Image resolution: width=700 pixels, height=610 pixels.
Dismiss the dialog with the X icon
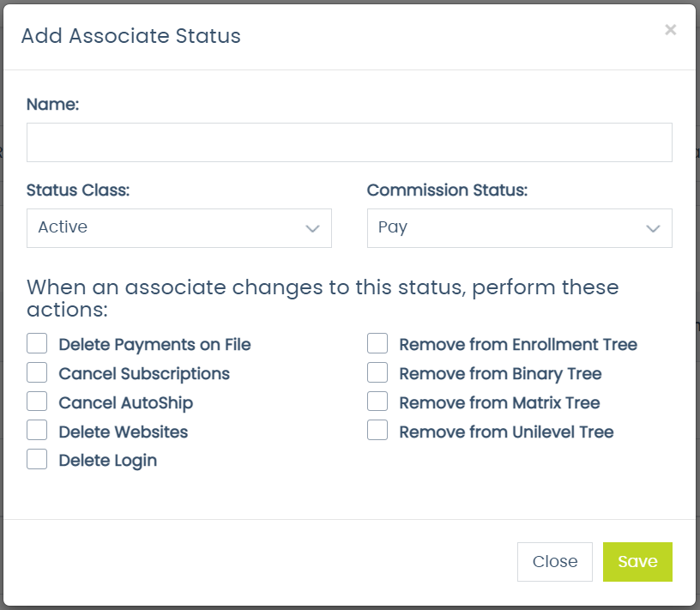click(671, 29)
